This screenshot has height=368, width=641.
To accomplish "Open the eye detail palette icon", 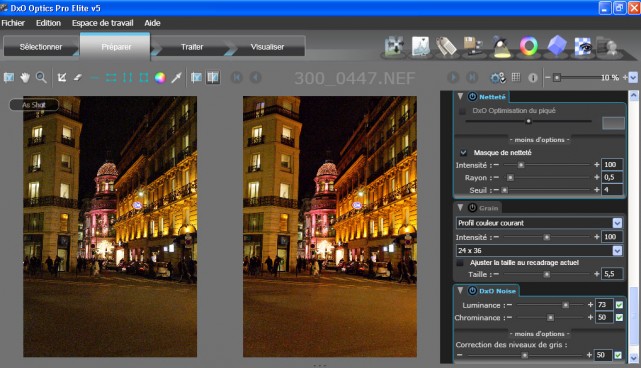I will click(584, 46).
